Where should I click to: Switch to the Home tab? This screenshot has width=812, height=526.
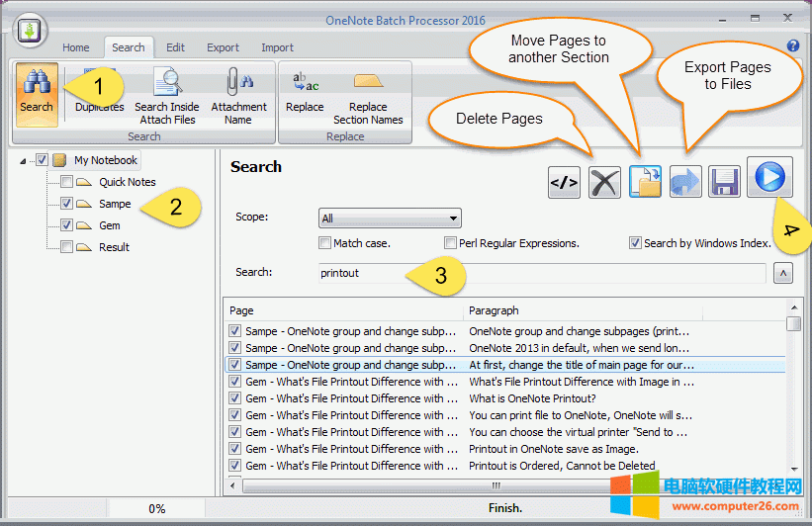[x=75, y=47]
